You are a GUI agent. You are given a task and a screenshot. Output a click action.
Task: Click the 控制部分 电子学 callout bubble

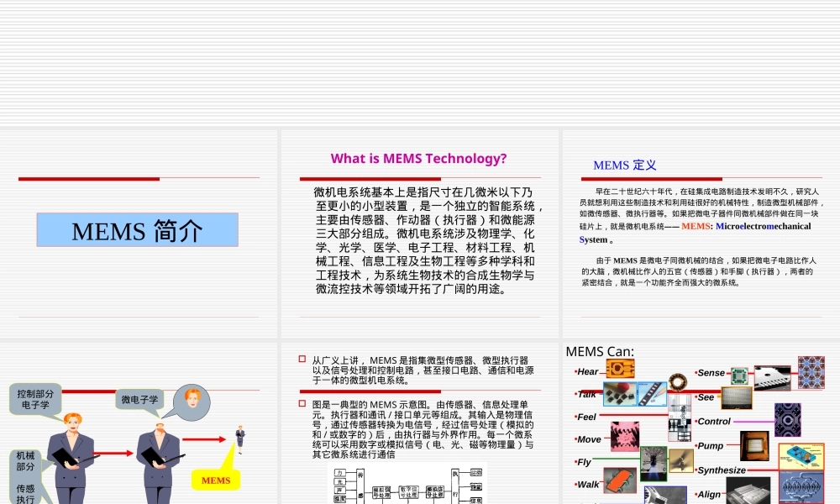point(35,400)
